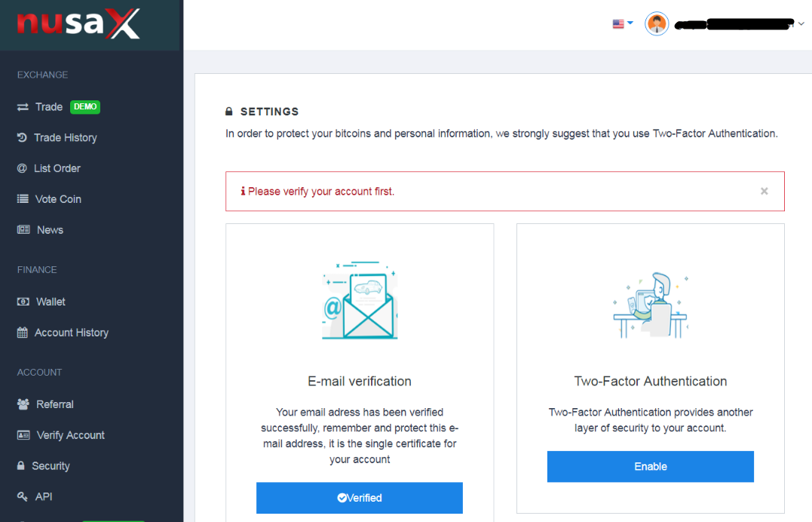Click the News newspaper icon
The height and width of the screenshot is (522, 812).
[23, 229]
